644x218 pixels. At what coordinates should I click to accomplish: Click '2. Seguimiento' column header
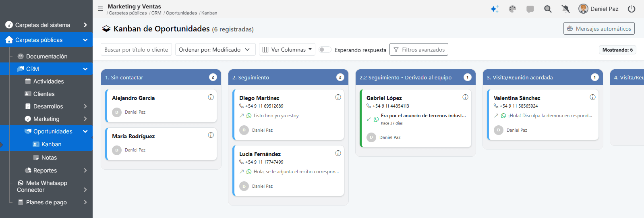288,77
